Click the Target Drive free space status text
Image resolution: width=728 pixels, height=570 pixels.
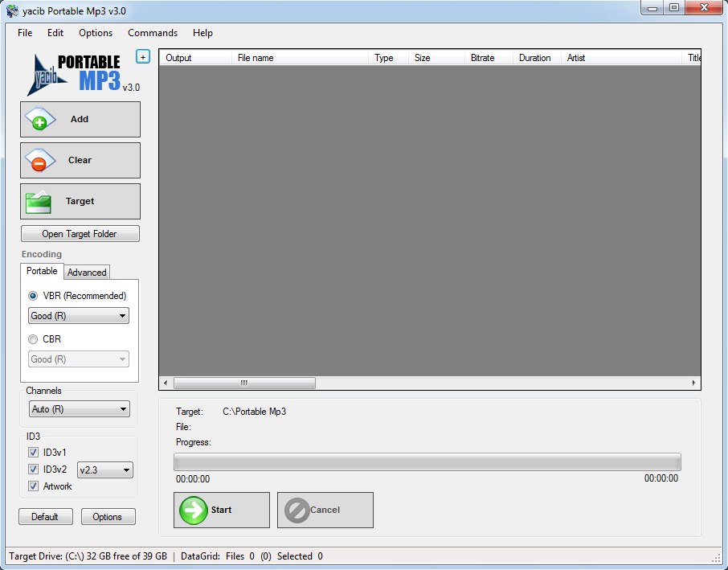88,556
